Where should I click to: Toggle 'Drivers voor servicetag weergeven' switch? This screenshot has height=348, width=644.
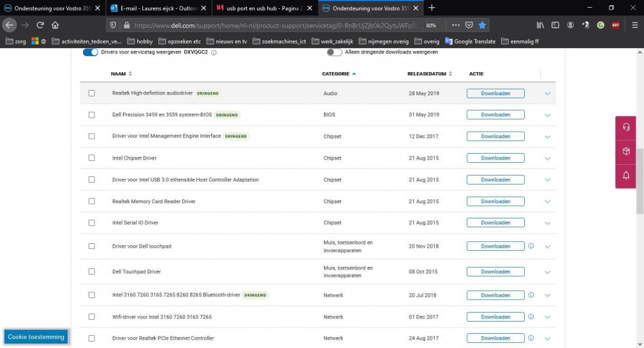click(x=90, y=52)
